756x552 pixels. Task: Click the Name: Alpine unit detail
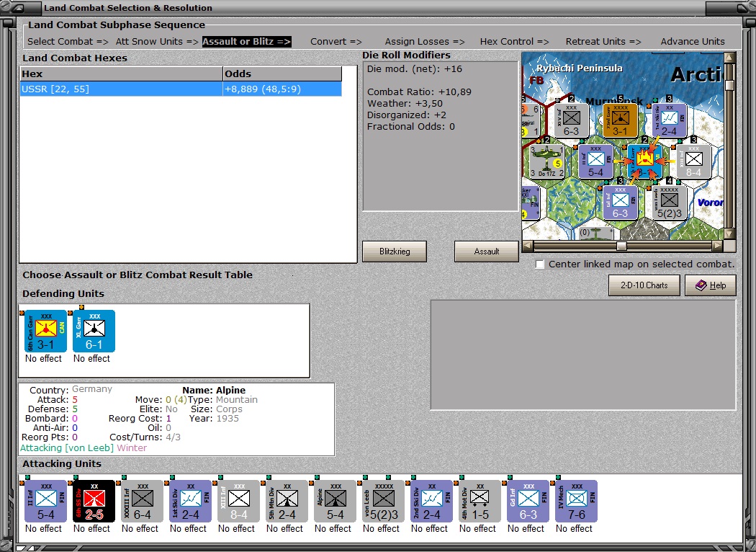click(x=214, y=391)
